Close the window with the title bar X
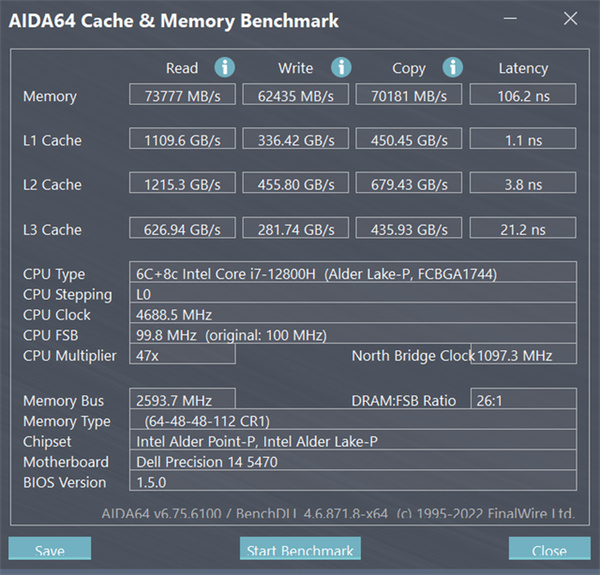The width and height of the screenshot is (600, 575). point(569,19)
